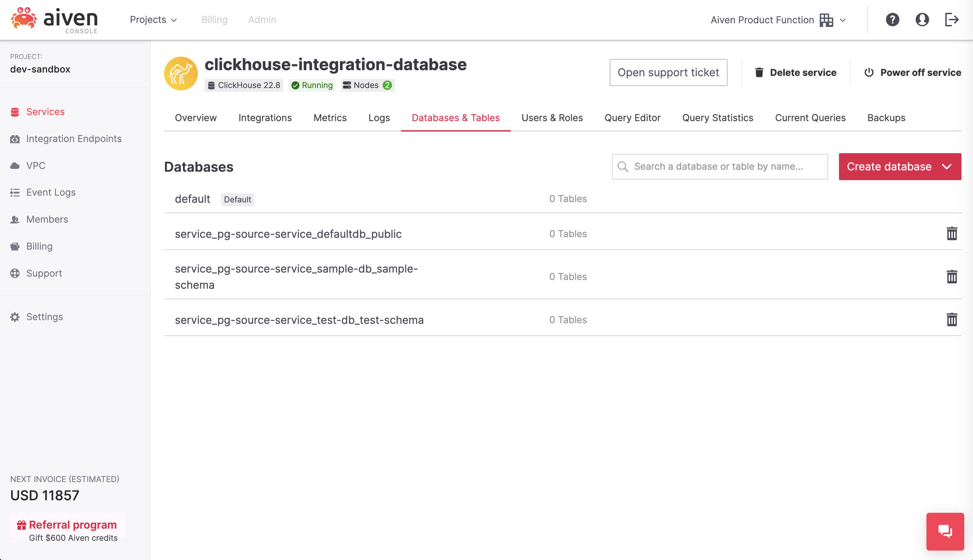Image resolution: width=973 pixels, height=560 pixels.
Task: Open Billing in the top navigation
Action: click(214, 20)
